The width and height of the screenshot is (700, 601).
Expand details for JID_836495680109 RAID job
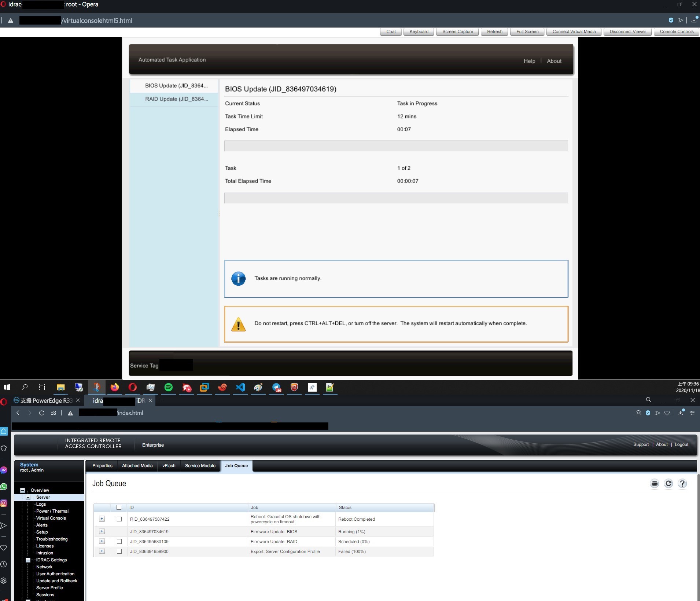click(102, 541)
